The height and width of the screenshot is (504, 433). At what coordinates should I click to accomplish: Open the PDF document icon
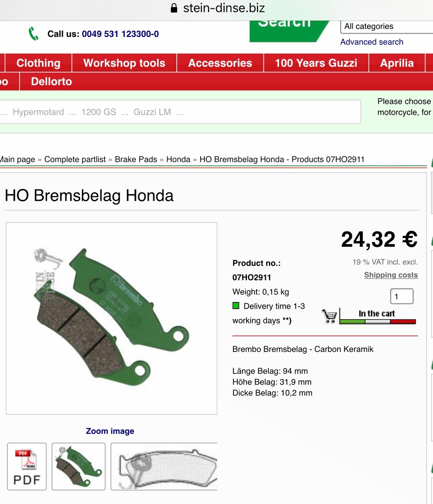[27, 466]
